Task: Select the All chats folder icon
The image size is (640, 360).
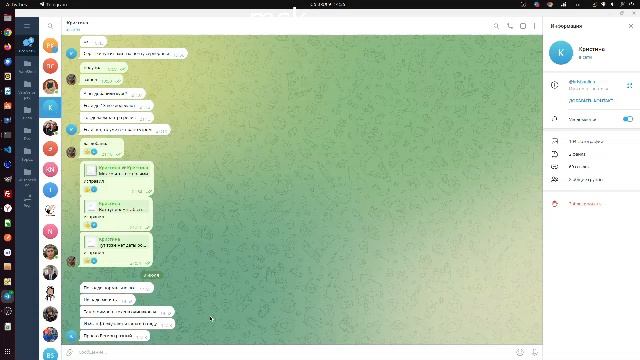Action: point(27,44)
